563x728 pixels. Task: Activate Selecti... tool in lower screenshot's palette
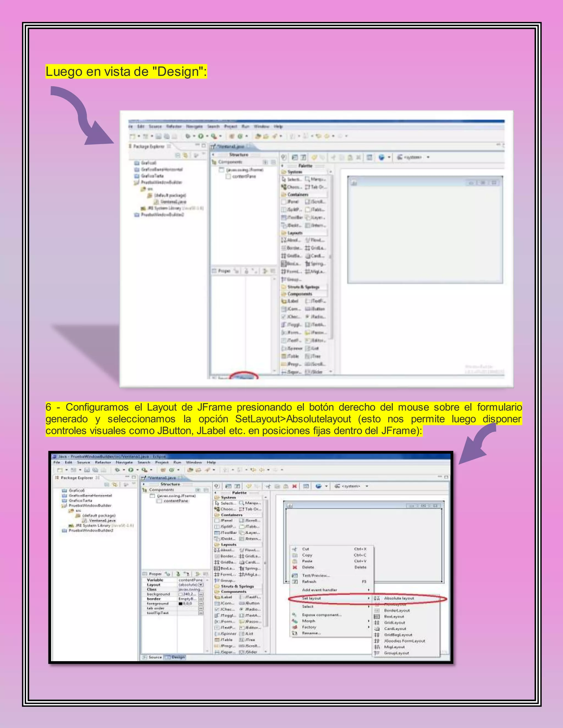click(x=225, y=503)
